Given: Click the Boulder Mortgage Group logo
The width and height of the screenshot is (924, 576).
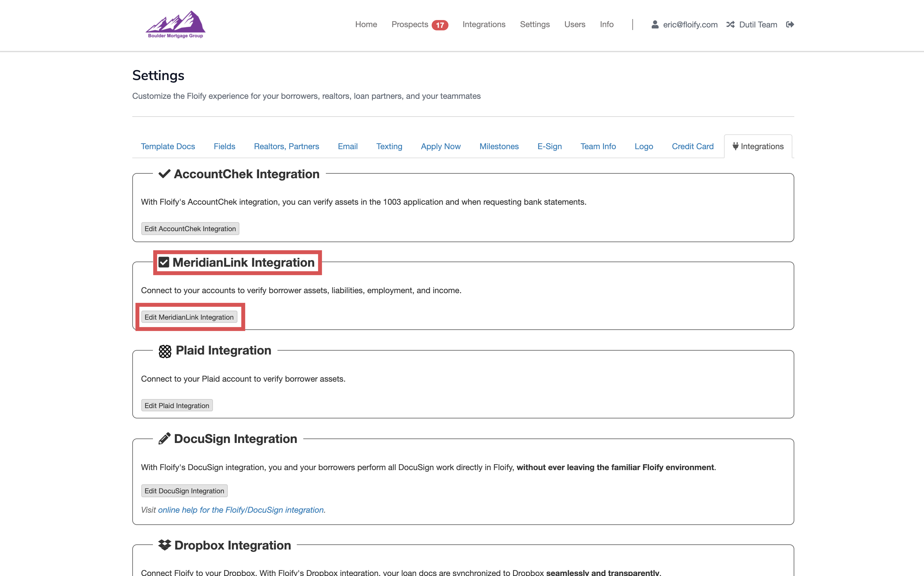Looking at the screenshot, I should coord(176,25).
